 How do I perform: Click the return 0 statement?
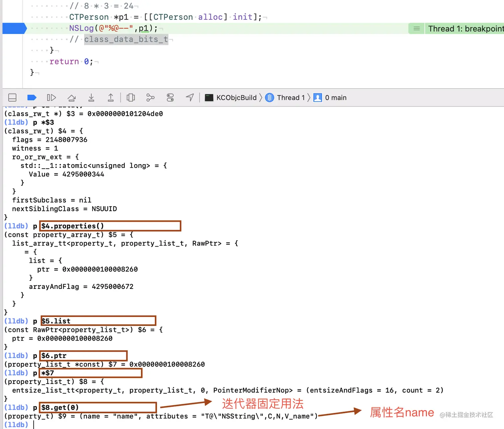(x=71, y=61)
